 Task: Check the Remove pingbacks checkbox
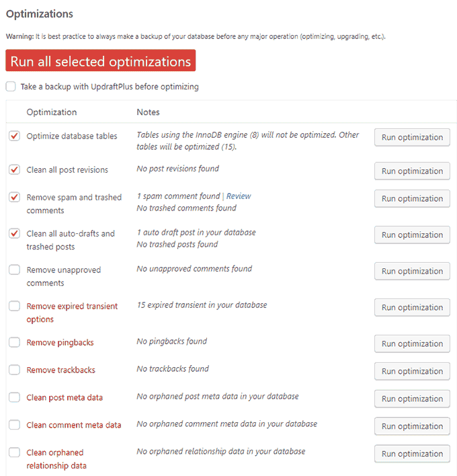(x=14, y=342)
